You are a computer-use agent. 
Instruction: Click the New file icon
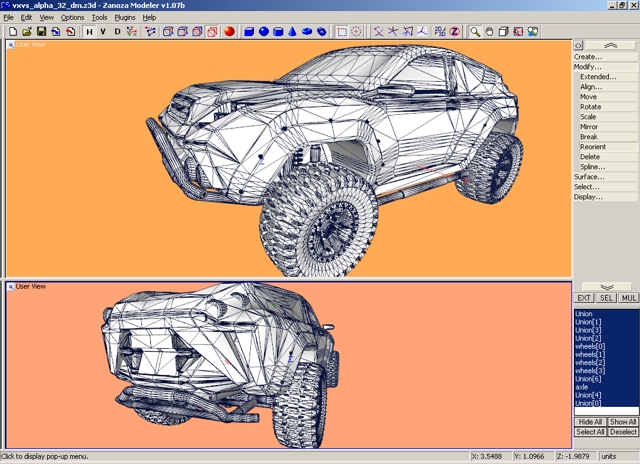pyautogui.click(x=12, y=32)
